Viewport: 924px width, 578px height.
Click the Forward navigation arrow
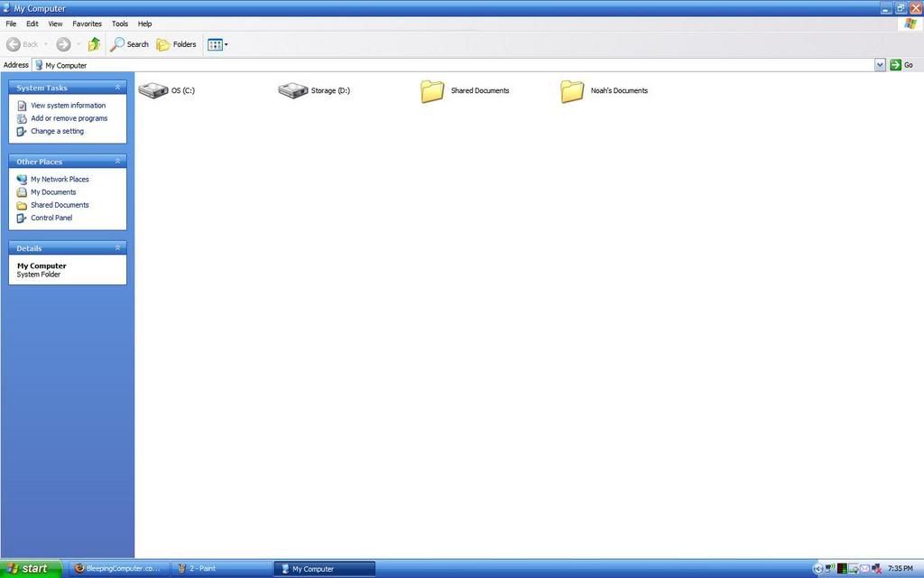point(63,44)
